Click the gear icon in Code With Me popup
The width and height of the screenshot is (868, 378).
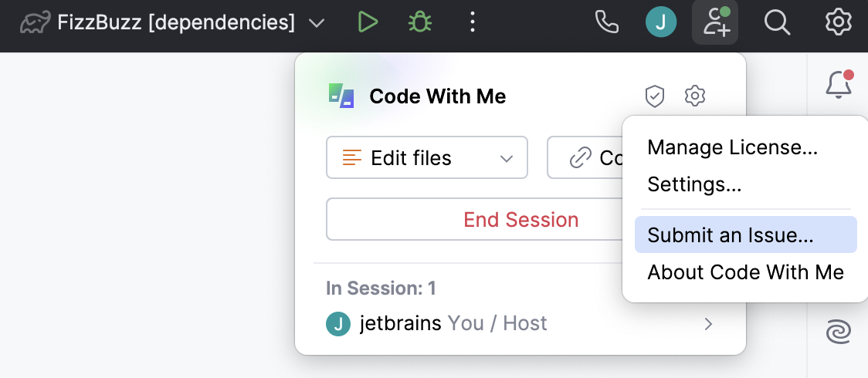tap(695, 96)
